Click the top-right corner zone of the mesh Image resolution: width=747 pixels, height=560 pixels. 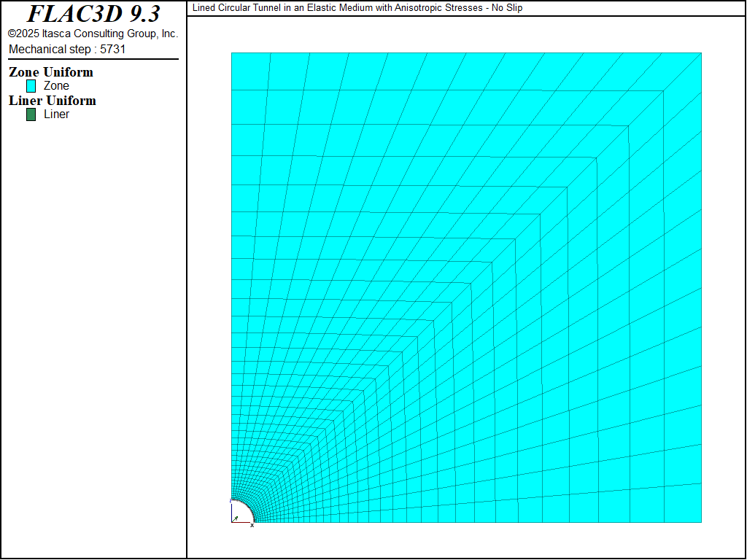pos(682,71)
